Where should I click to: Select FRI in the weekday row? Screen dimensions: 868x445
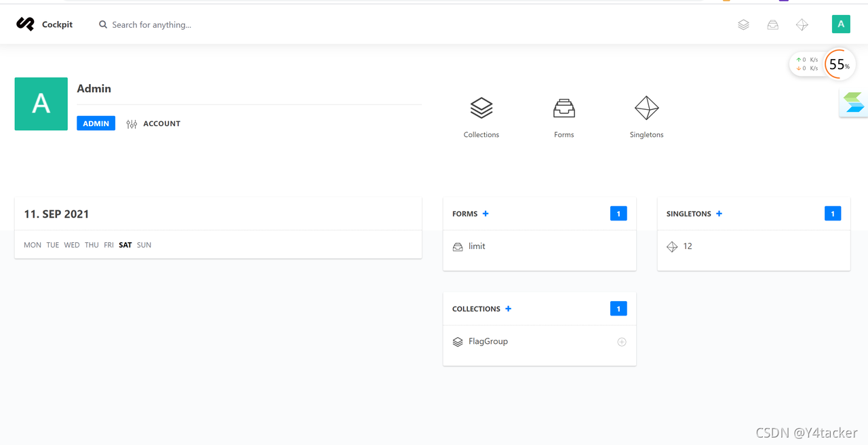[x=108, y=245]
